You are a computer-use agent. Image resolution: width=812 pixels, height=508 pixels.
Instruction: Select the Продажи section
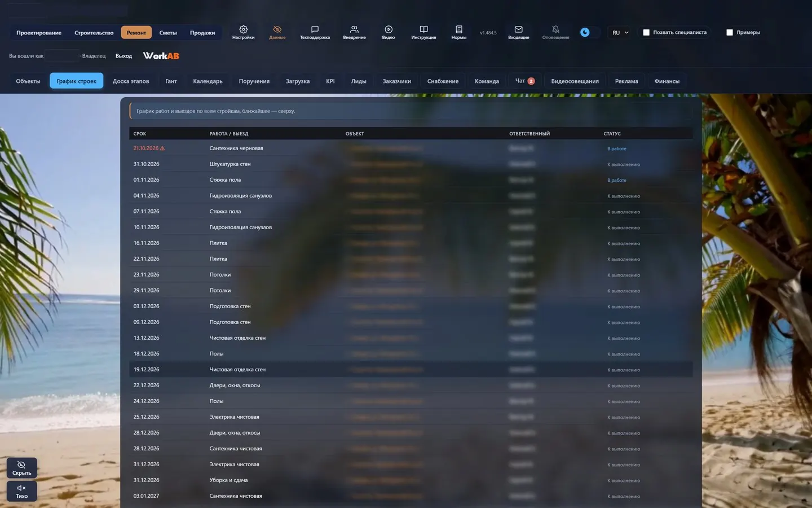202,33
